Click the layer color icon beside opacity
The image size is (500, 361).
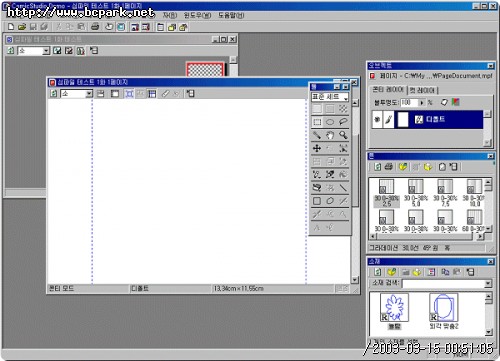pos(456,102)
